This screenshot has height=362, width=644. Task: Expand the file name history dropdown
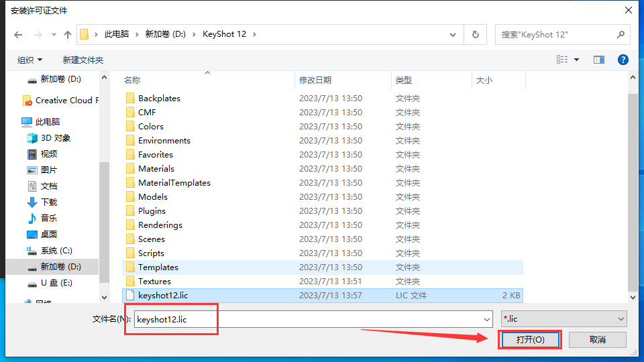point(487,319)
